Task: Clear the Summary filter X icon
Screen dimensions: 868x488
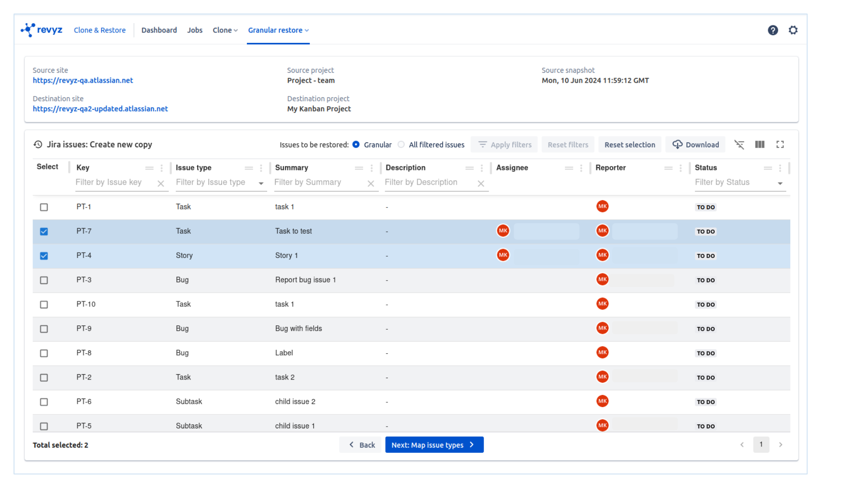Action: pyautogui.click(x=371, y=183)
